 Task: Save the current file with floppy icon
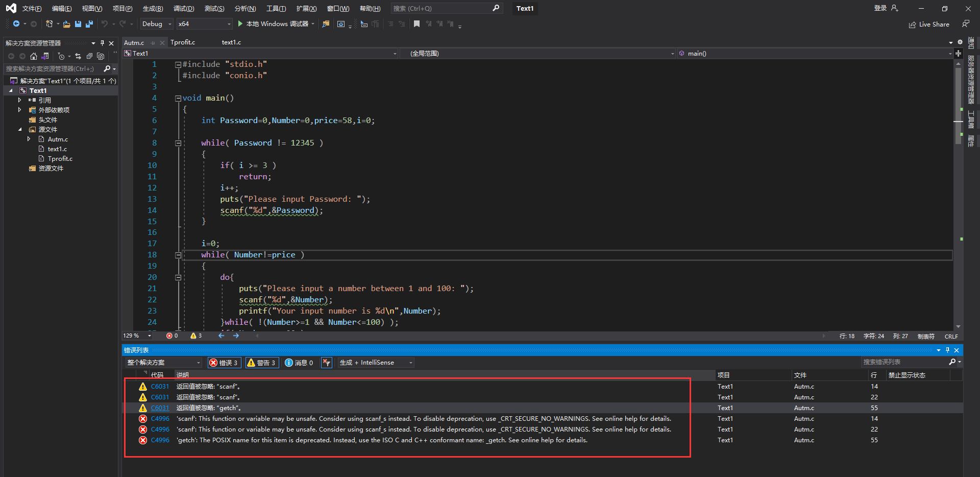(78, 24)
